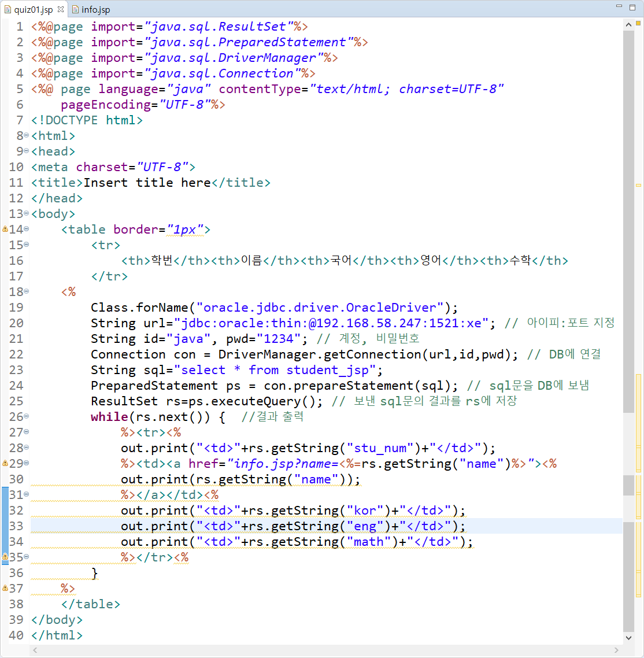The width and height of the screenshot is (644, 658).
Task: Click the '수학' table header text
Action: pos(520,260)
